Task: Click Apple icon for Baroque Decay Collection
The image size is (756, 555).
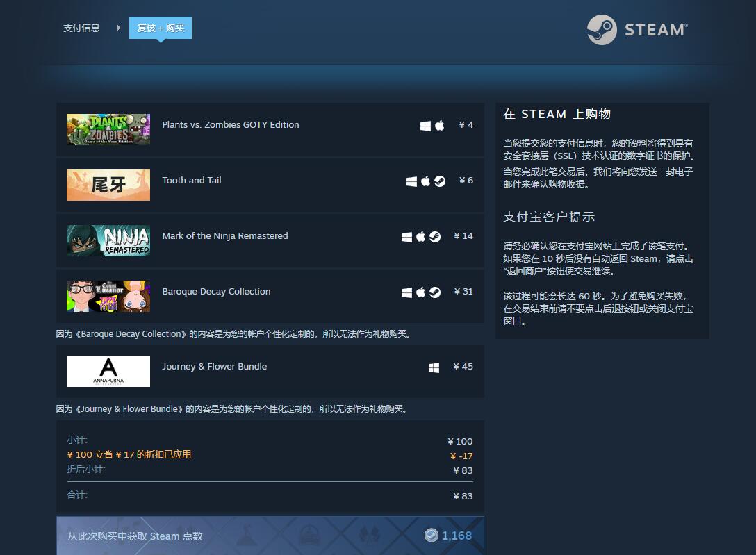Action: (421, 292)
